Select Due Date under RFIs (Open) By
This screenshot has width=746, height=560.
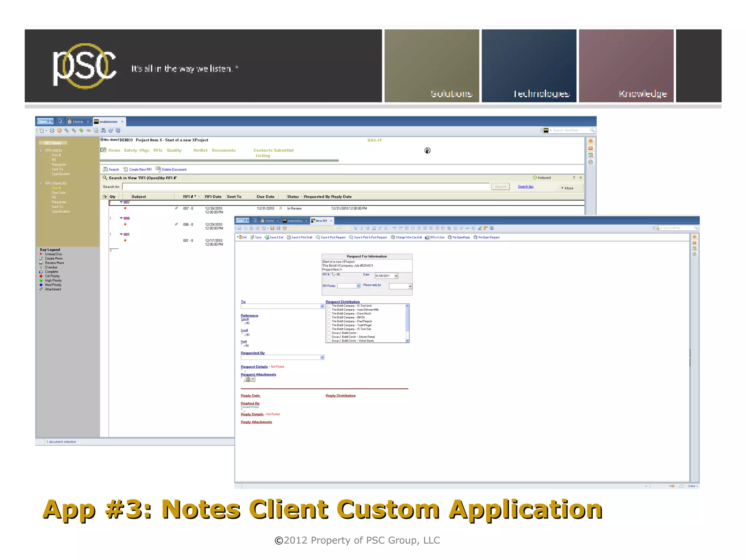coord(59,193)
